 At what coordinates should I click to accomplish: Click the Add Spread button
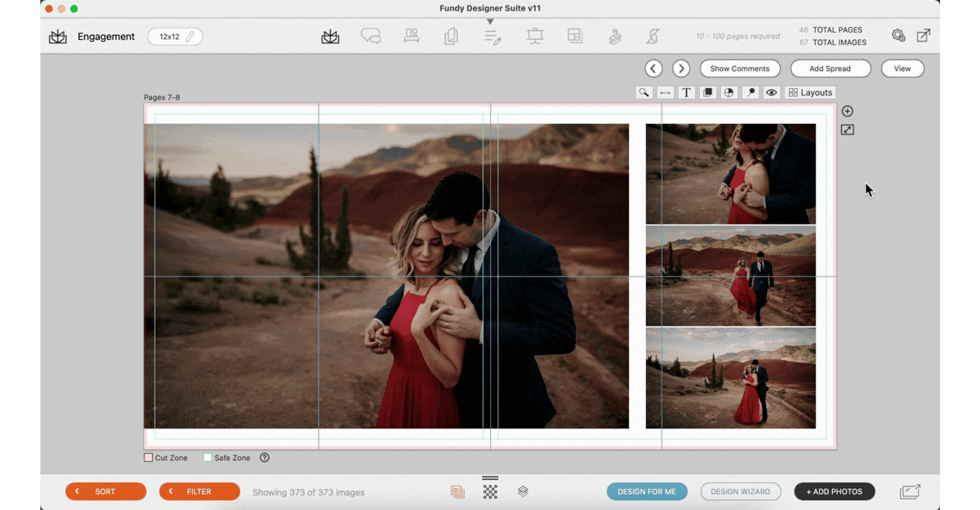click(830, 69)
